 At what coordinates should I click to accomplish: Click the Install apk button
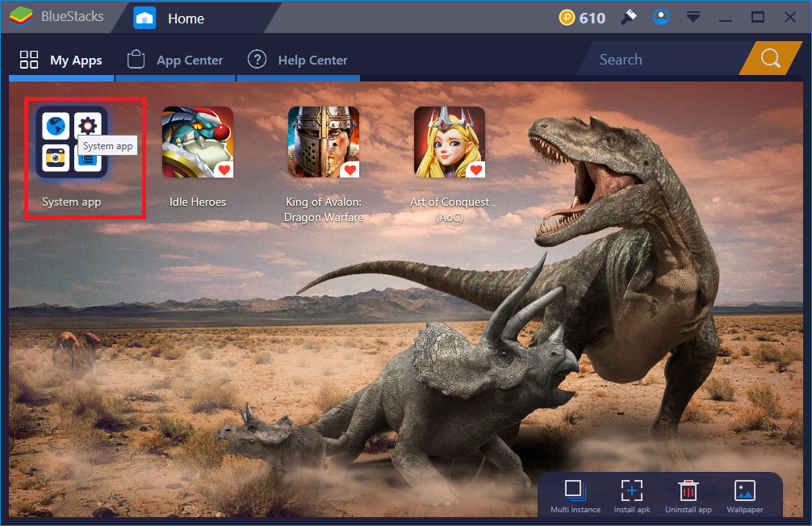click(x=632, y=496)
